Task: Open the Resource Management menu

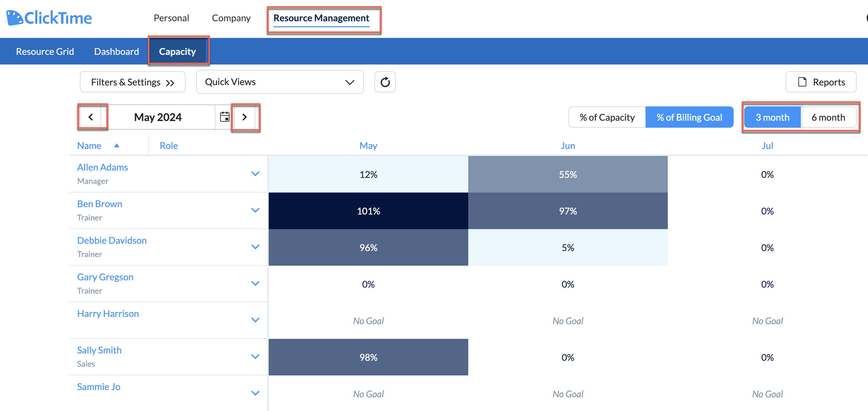Action: (321, 18)
